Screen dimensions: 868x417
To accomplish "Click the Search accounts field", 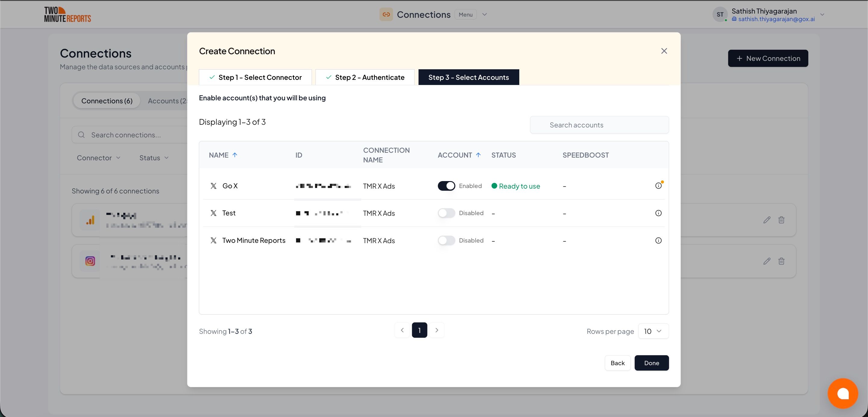I will (599, 125).
